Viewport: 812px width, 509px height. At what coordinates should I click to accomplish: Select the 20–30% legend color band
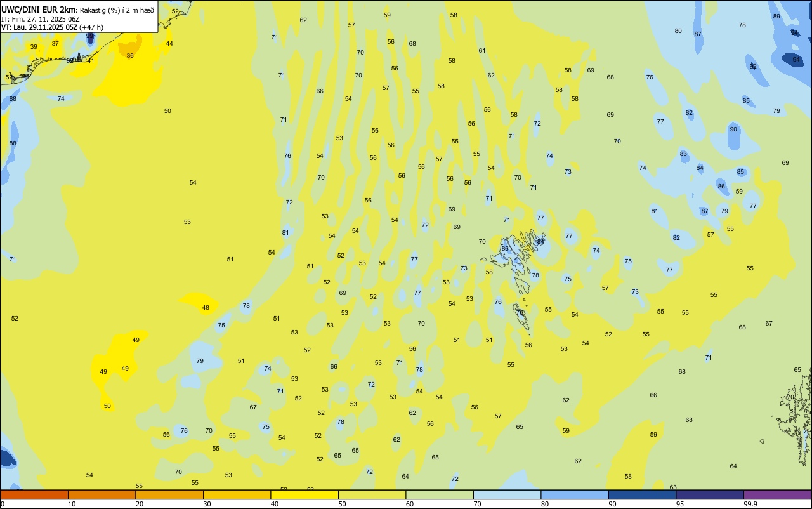[169, 494]
